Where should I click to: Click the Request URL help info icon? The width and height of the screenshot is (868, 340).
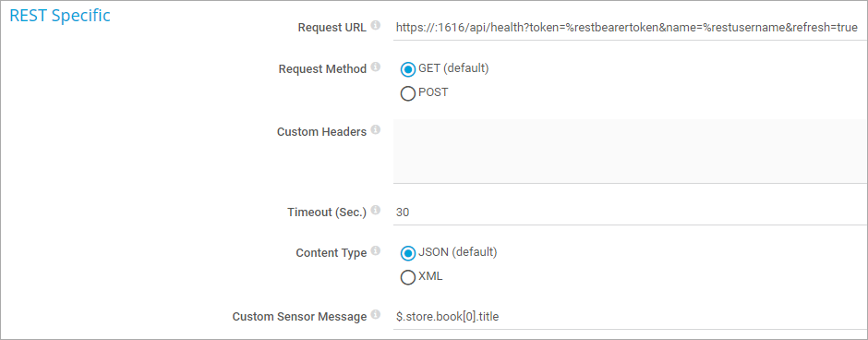click(x=375, y=26)
